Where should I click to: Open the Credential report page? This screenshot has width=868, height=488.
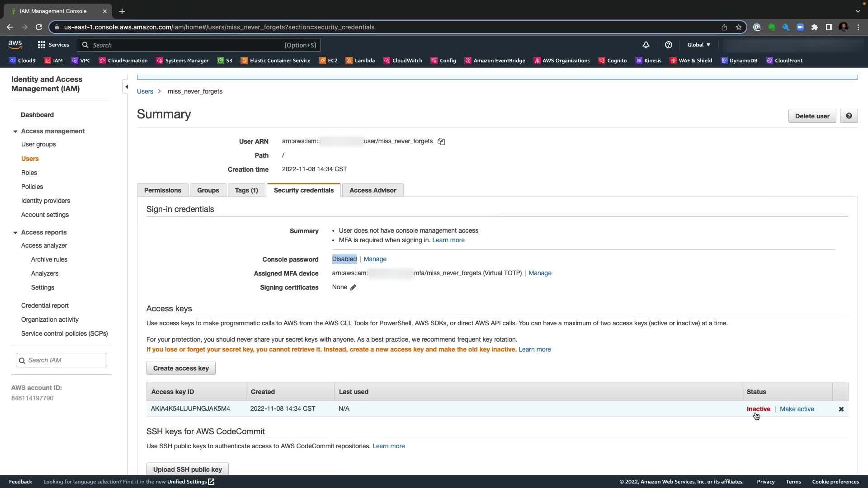coord(45,305)
